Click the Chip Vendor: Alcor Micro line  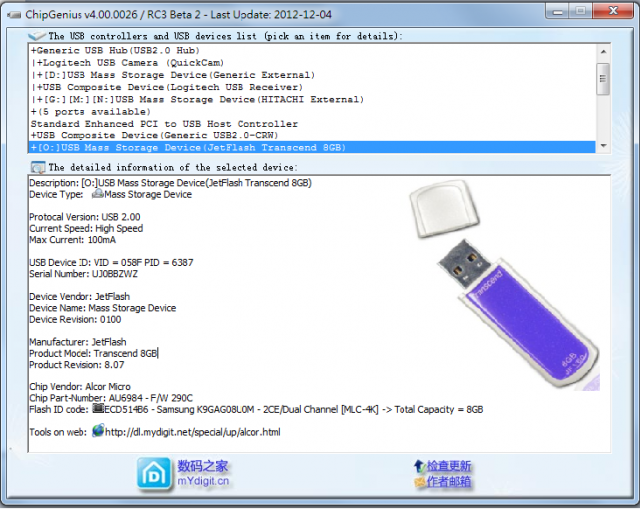click(x=80, y=387)
